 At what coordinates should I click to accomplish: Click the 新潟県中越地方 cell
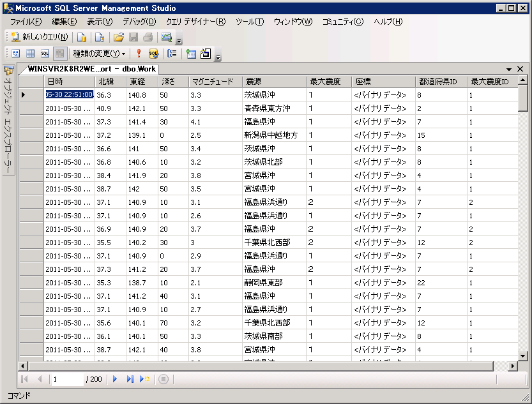pos(274,135)
